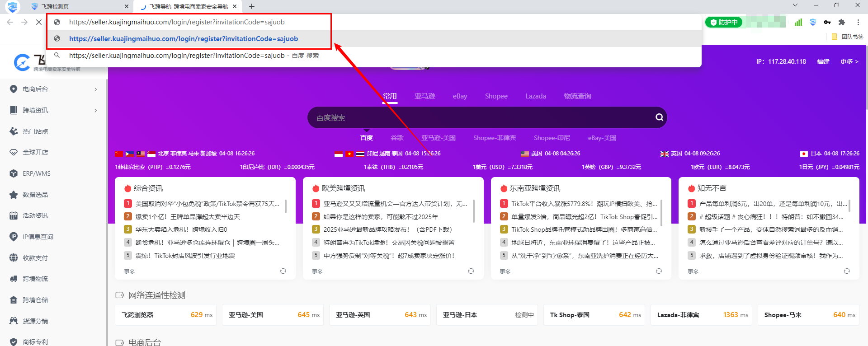Open the 热门站点 sidebar icon
Viewport: 868px width, 346px height.
(14, 131)
